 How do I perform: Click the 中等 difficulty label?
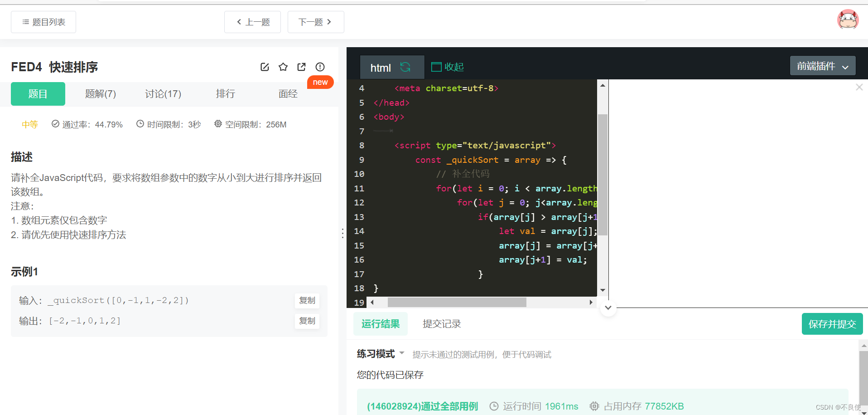pyautogui.click(x=30, y=124)
